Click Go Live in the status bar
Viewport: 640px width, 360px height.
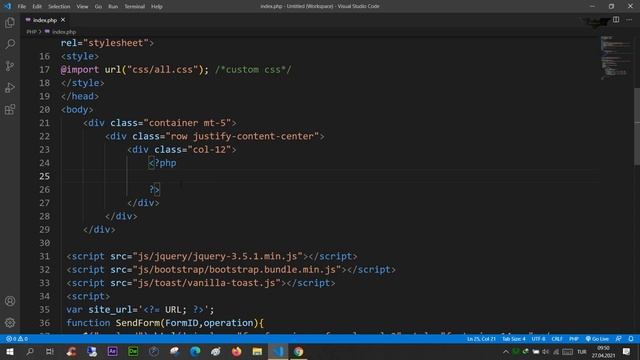pos(597,339)
